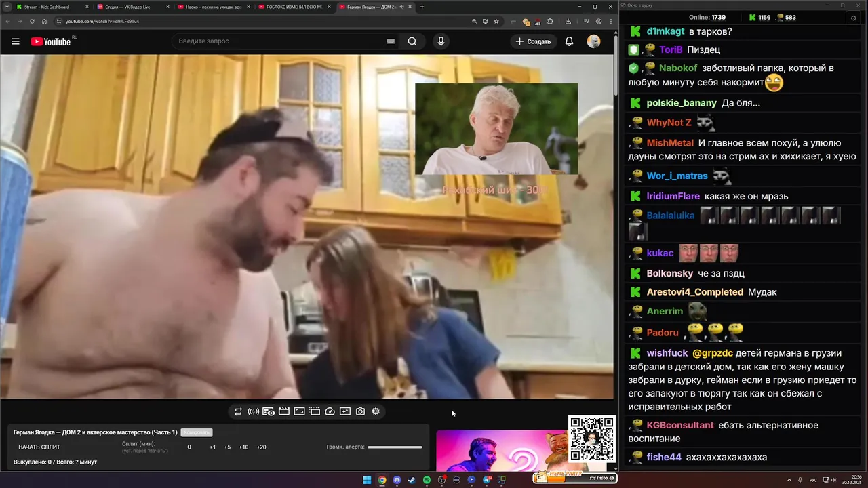
Task: Switch to РОБЛОКС ИЗМЕНИЛ ВСЮ tab
Action: (294, 7)
